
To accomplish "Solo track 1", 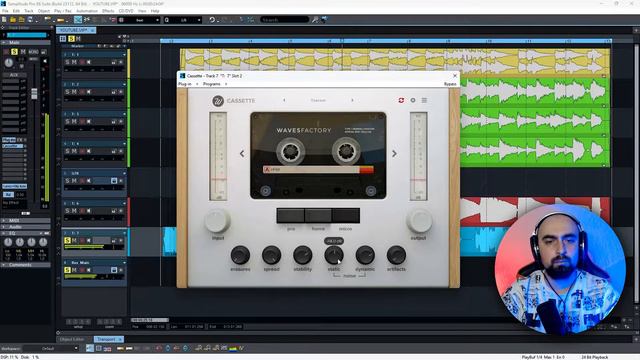I will [67, 62].
